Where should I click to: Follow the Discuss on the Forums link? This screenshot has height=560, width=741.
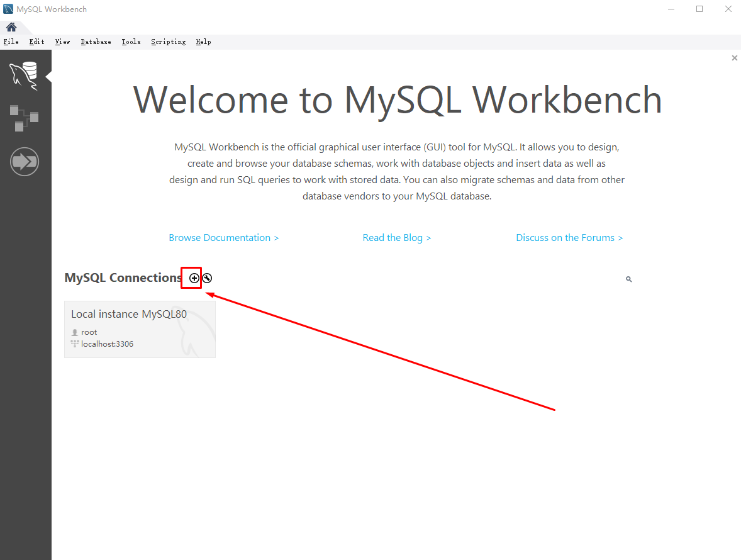(569, 238)
